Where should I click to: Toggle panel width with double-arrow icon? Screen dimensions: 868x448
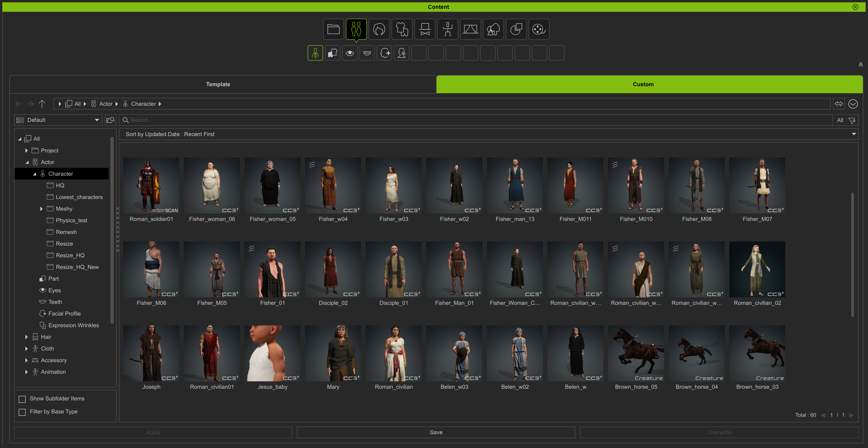click(x=839, y=104)
